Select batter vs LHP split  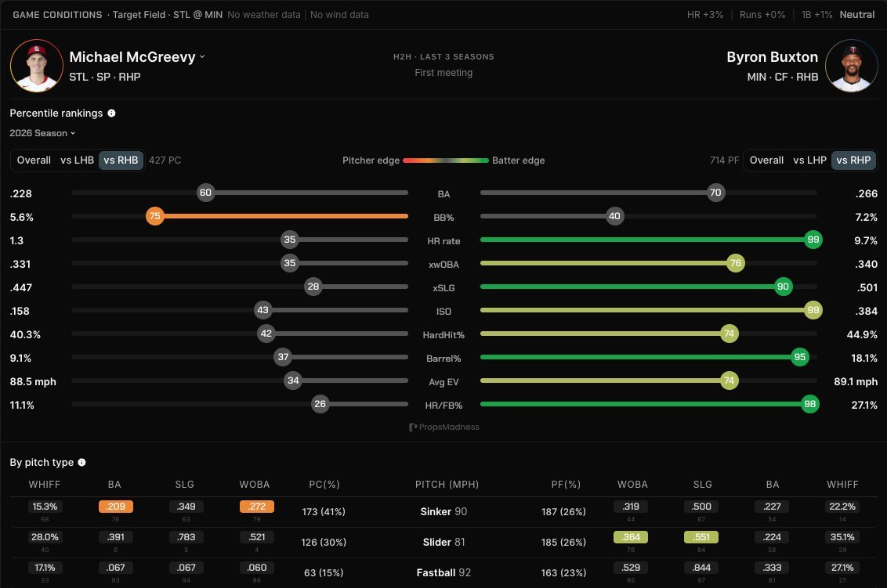pyautogui.click(x=809, y=160)
